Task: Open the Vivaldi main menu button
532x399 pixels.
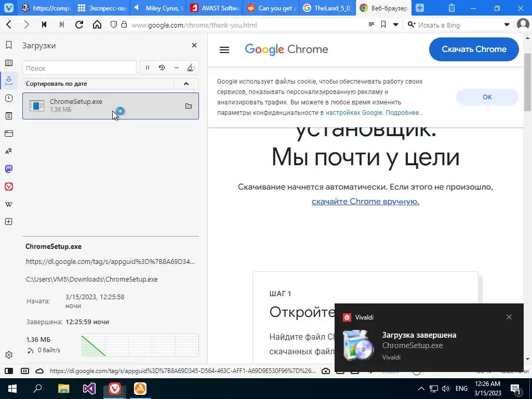Action: [8, 7]
